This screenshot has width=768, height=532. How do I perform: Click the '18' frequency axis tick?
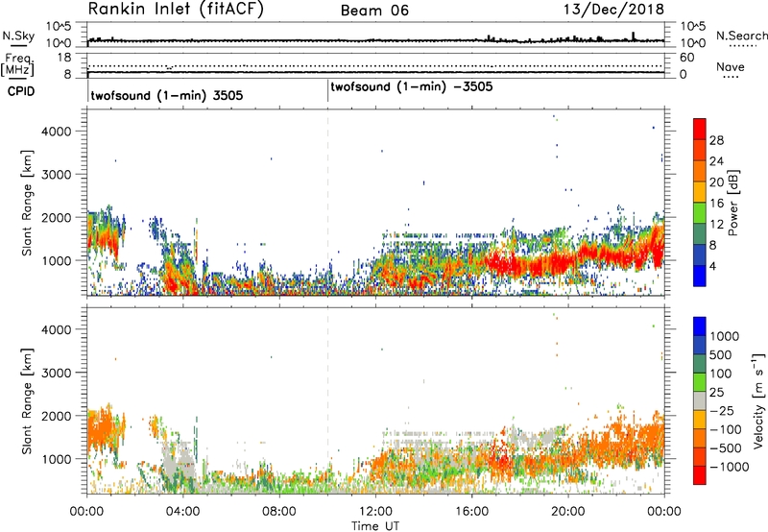click(x=63, y=57)
